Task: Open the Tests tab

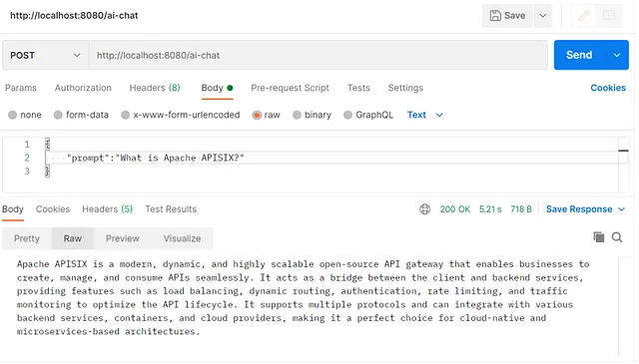Action: click(x=358, y=88)
